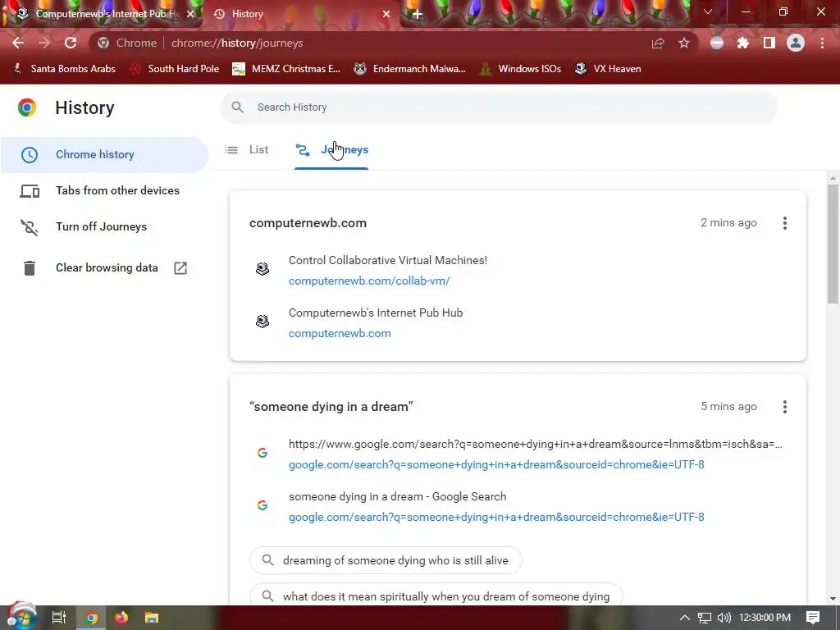Click the striped extension icon in toolbar

(x=716, y=43)
